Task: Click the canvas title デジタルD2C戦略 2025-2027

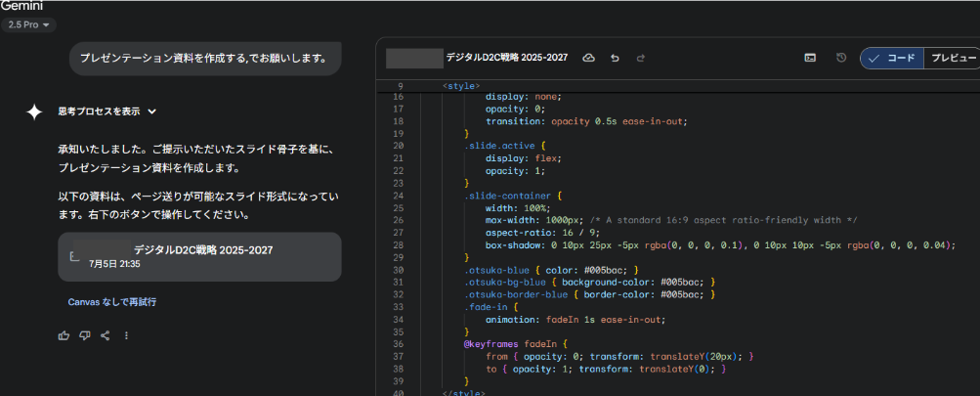Action: point(506,59)
